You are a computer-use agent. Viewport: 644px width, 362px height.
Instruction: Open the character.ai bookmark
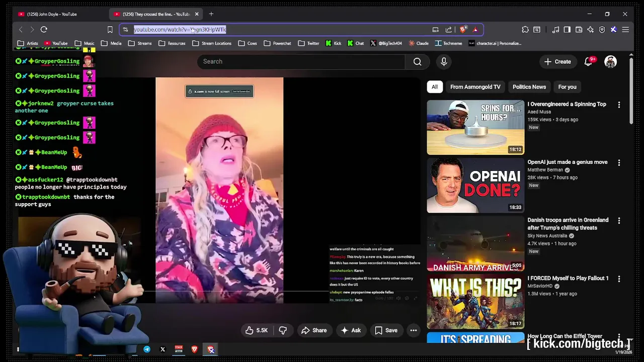click(495, 43)
